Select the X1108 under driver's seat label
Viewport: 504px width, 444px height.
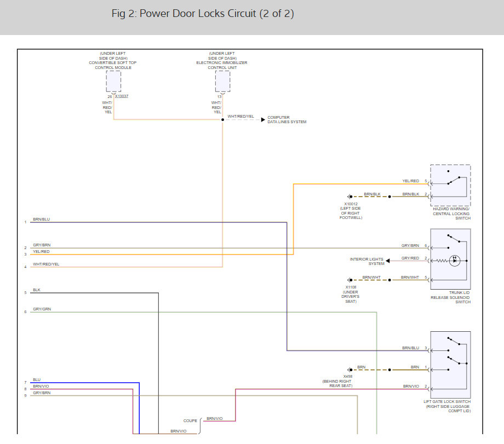point(351,295)
